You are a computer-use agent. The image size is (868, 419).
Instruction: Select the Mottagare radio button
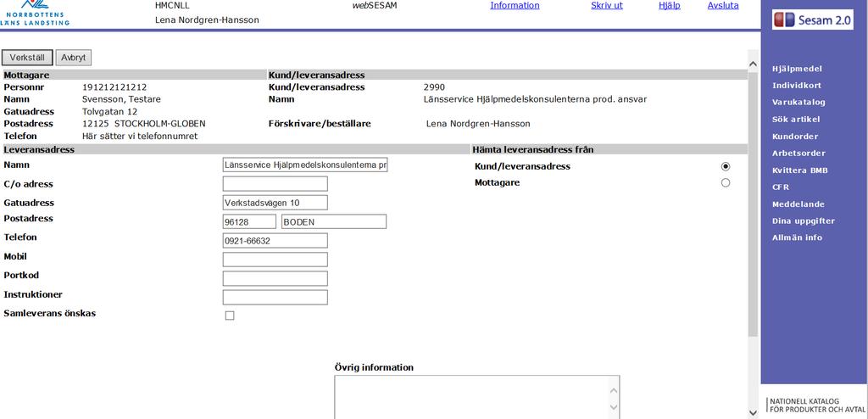coord(726,182)
